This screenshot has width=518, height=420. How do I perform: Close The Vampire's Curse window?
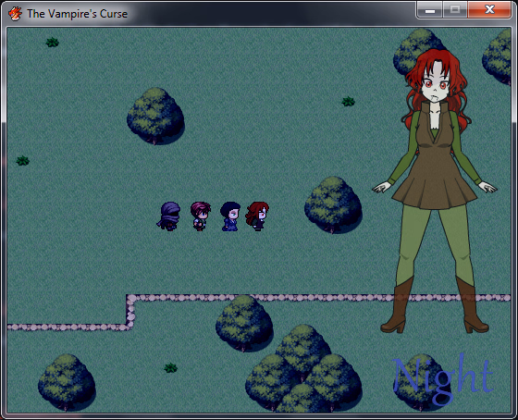[489, 10]
